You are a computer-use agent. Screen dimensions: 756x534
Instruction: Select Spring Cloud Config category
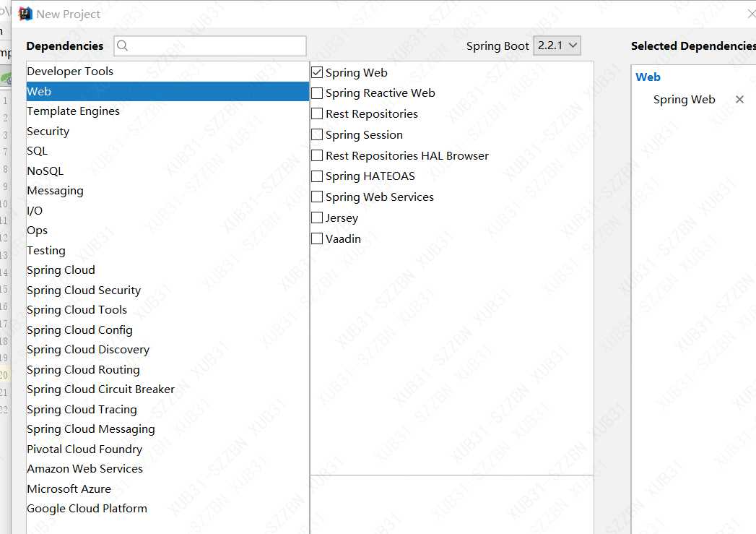(x=168, y=330)
